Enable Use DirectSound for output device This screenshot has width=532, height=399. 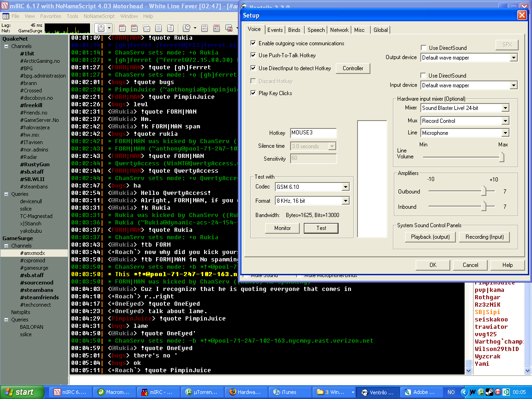pyautogui.click(x=423, y=48)
